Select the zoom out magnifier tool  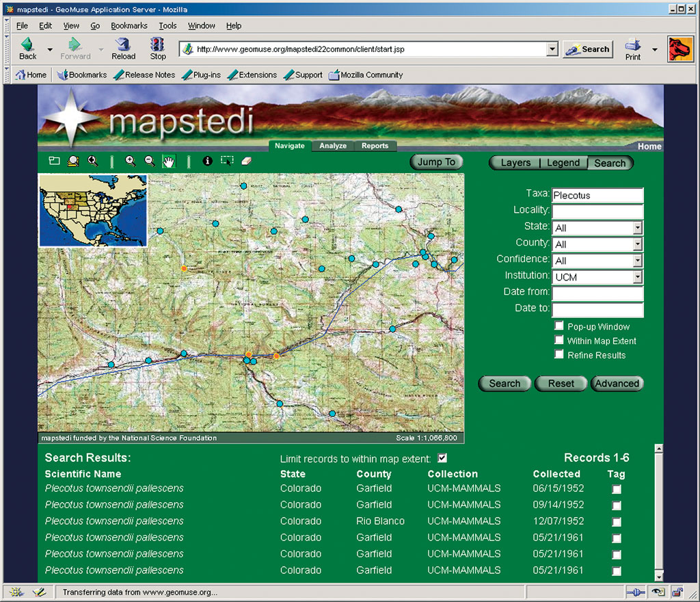click(150, 161)
